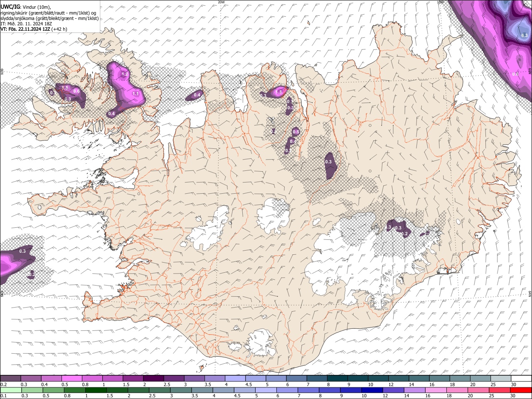Select the bright pink 0.5 swatch in upper legend
Viewport: 532px width, 399px height.
(x=71, y=379)
